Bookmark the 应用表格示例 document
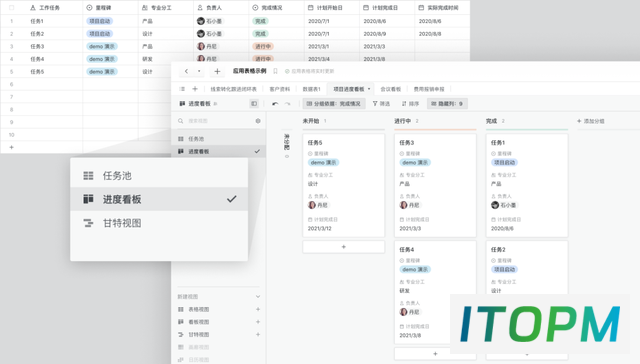 (276, 71)
